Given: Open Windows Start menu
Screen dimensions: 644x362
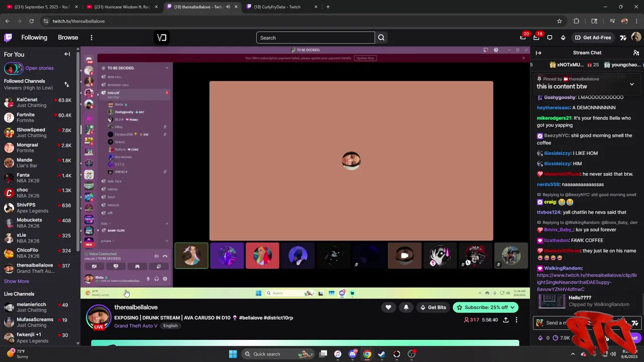Looking at the screenshot, I should coord(233,354).
